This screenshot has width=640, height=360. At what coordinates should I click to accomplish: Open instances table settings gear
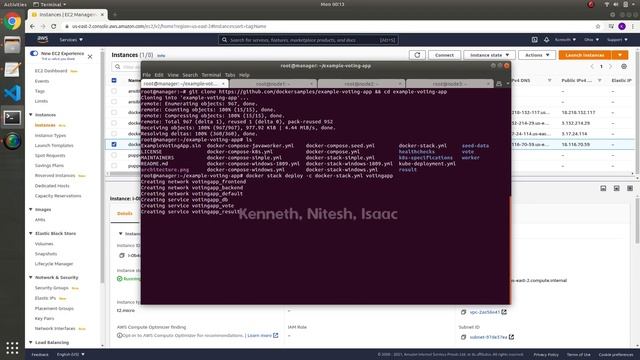pos(624,66)
